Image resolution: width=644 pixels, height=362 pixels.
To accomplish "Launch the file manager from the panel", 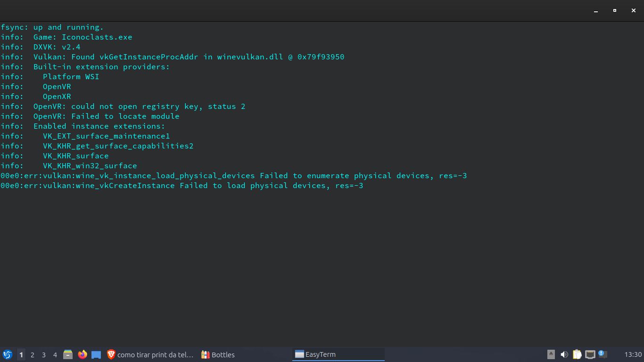I will 68,354.
